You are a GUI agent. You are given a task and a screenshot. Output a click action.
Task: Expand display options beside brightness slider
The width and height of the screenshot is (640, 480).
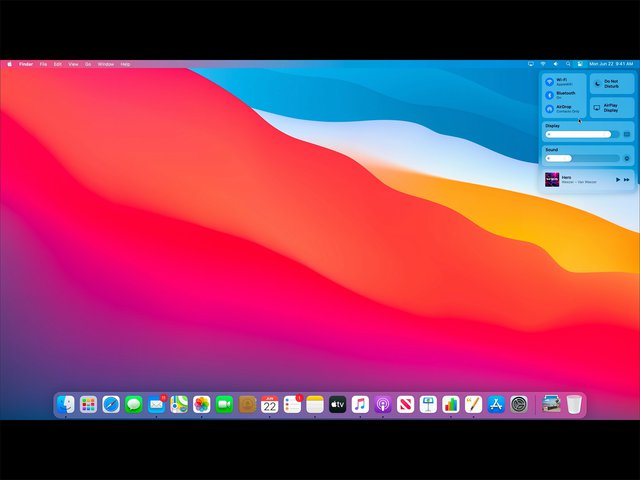pyautogui.click(x=627, y=134)
